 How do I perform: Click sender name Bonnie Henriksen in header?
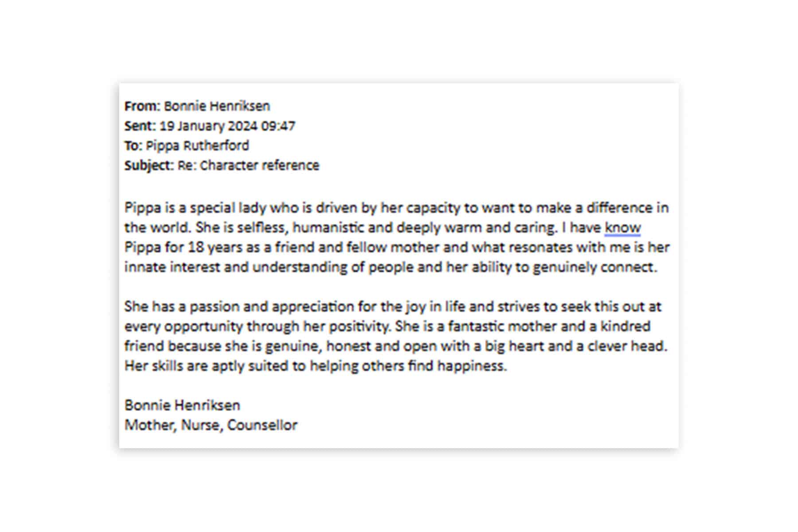pyautogui.click(x=217, y=106)
